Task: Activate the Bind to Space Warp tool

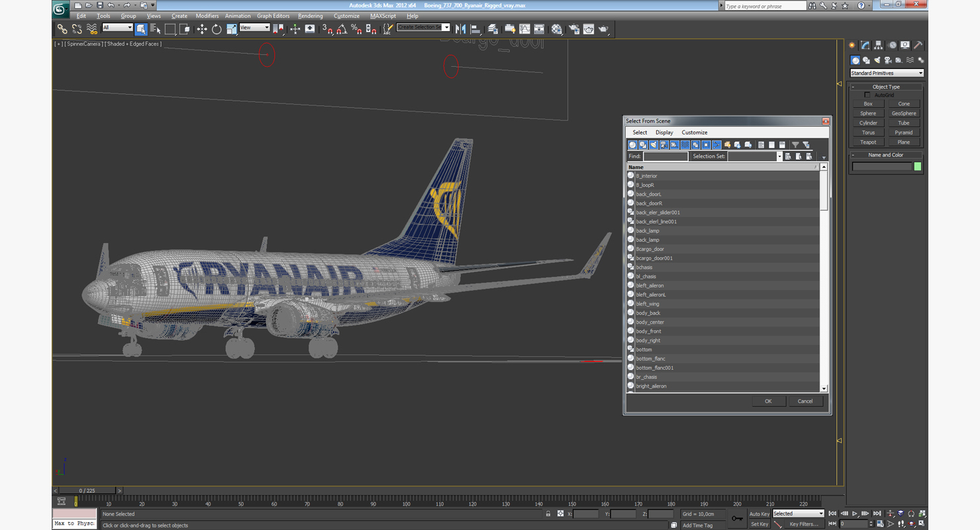Action: tap(92, 29)
